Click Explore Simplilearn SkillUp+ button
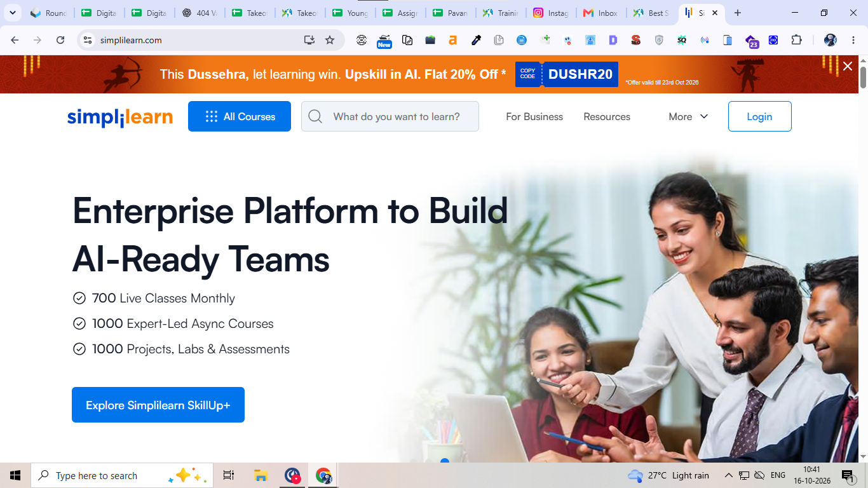Viewport: 868px width, 488px height. pyautogui.click(x=158, y=405)
